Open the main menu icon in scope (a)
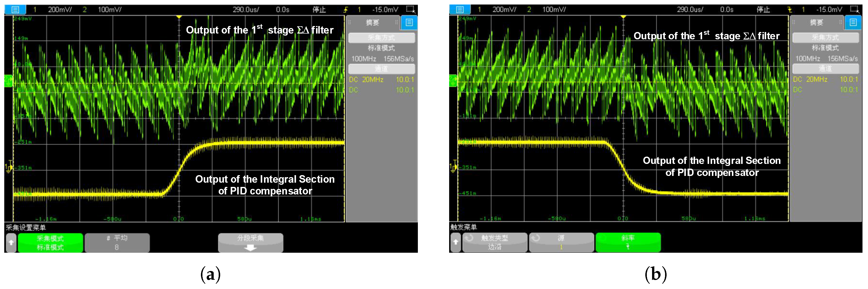 click(15, 10)
